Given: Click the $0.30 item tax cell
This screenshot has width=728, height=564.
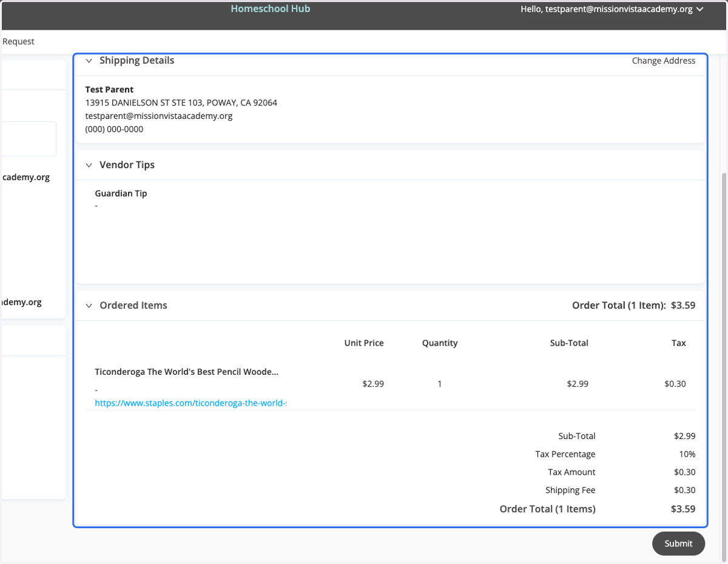Looking at the screenshot, I should (675, 384).
